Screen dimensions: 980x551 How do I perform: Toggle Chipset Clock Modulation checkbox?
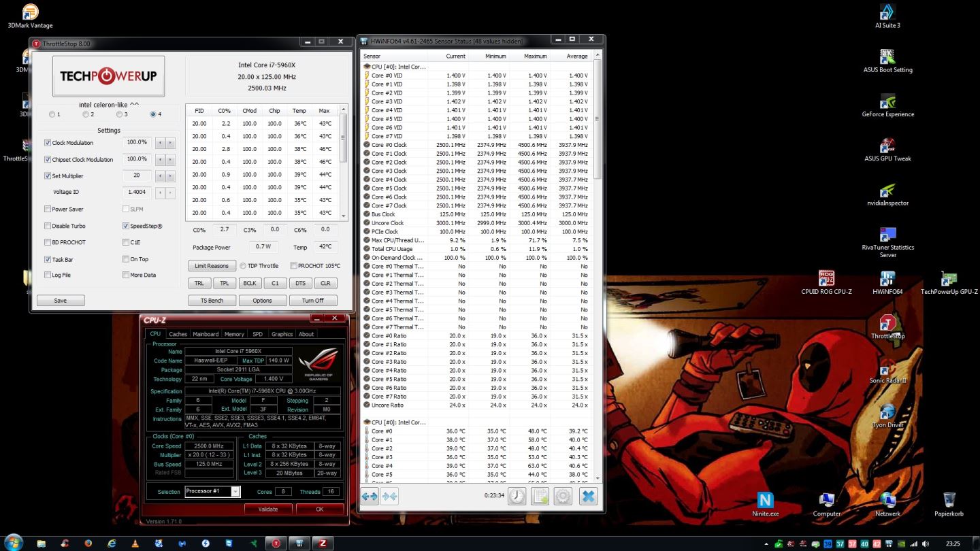[x=48, y=159]
